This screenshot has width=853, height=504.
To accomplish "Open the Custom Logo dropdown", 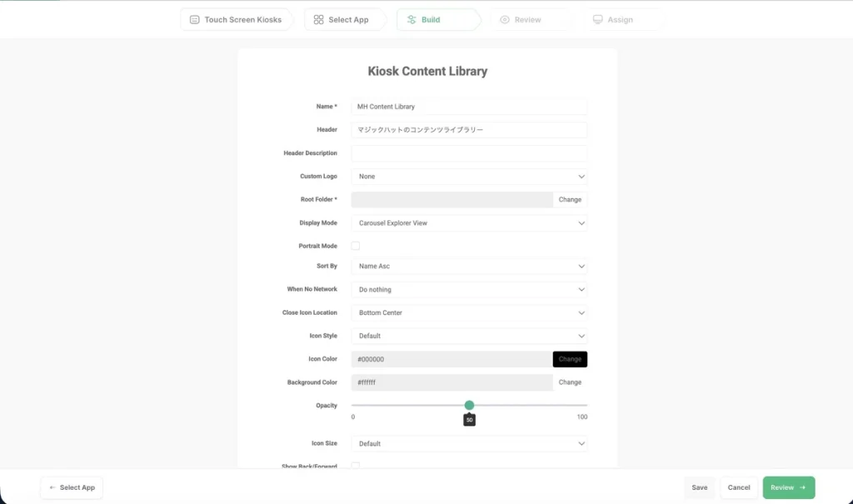I will click(x=469, y=177).
